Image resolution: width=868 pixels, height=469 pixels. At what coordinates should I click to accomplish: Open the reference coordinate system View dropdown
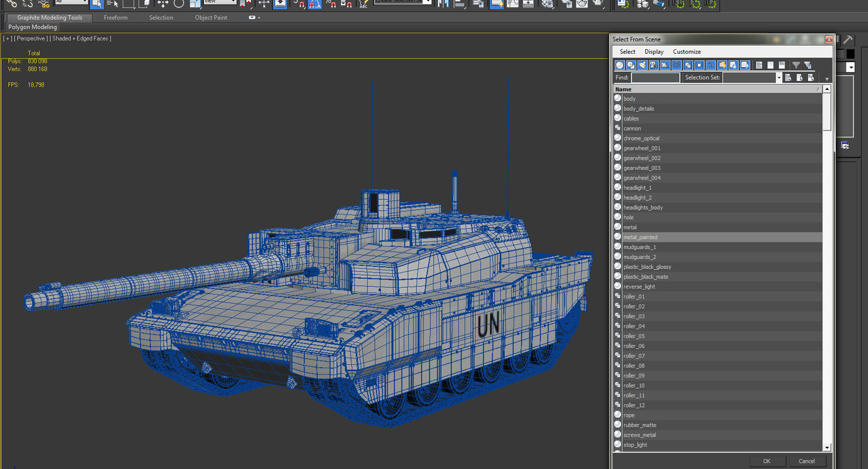click(x=220, y=2)
